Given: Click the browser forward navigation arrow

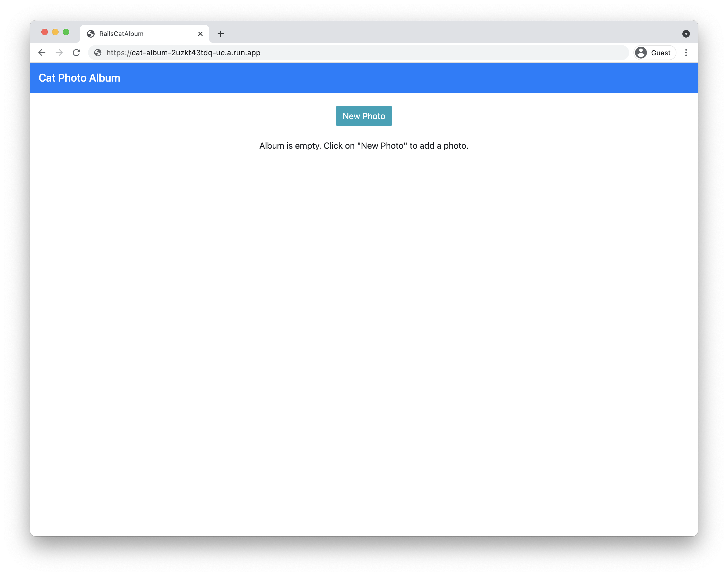Looking at the screenshot, I should click(59, 53).
